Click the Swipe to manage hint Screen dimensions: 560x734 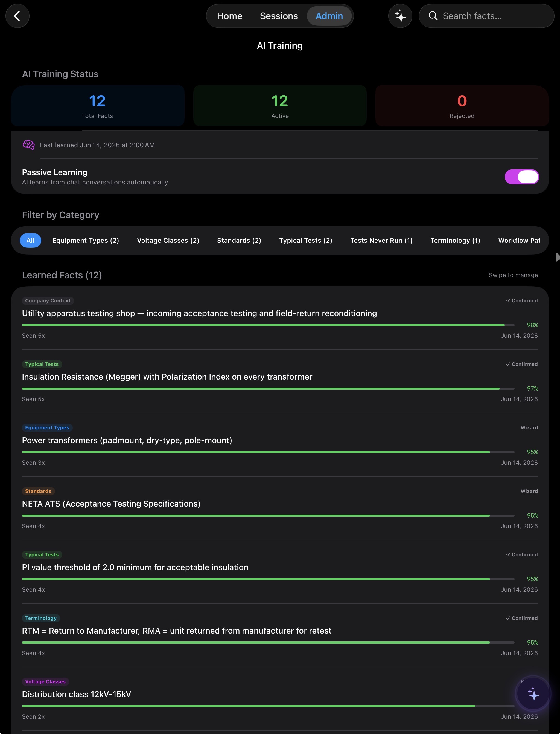513,275
